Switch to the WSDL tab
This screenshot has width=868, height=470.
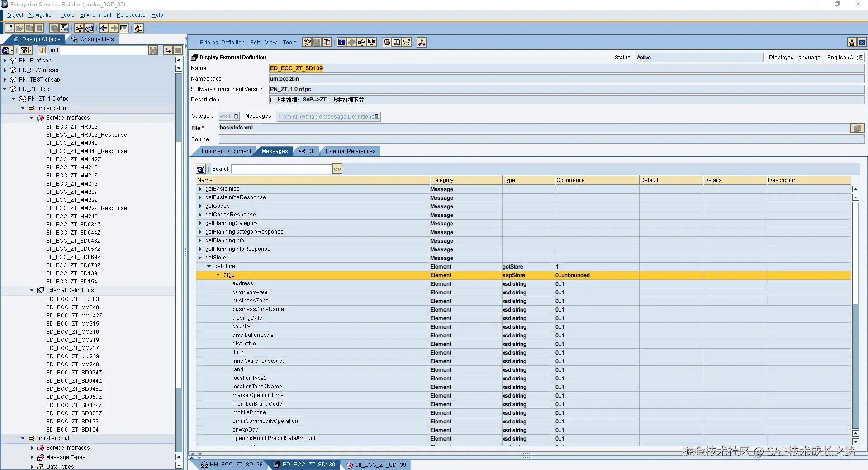tap(307, 151)
